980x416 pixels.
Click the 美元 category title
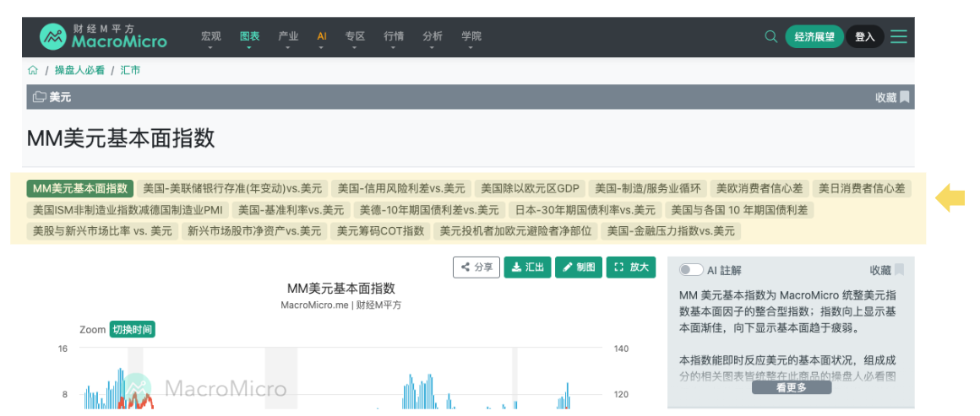(60, 97)
